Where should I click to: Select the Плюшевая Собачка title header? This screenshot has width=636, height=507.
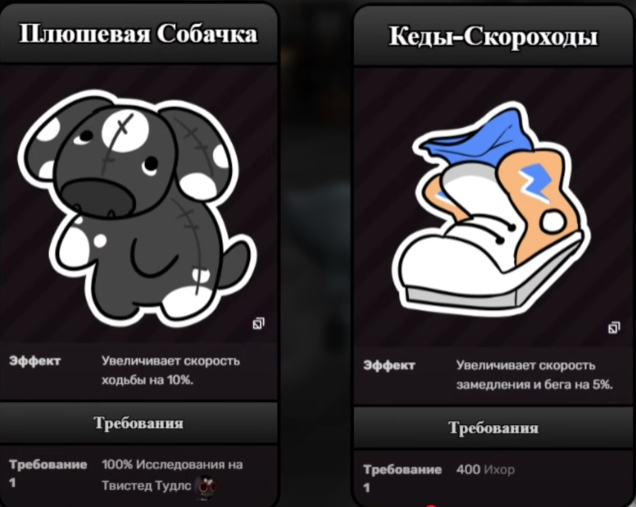(138, 33)
